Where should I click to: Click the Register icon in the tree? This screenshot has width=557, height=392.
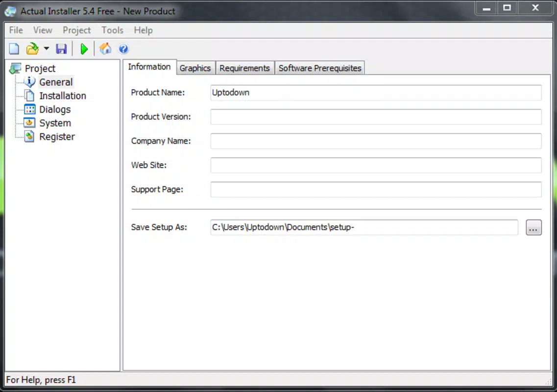tap(29, 137)
